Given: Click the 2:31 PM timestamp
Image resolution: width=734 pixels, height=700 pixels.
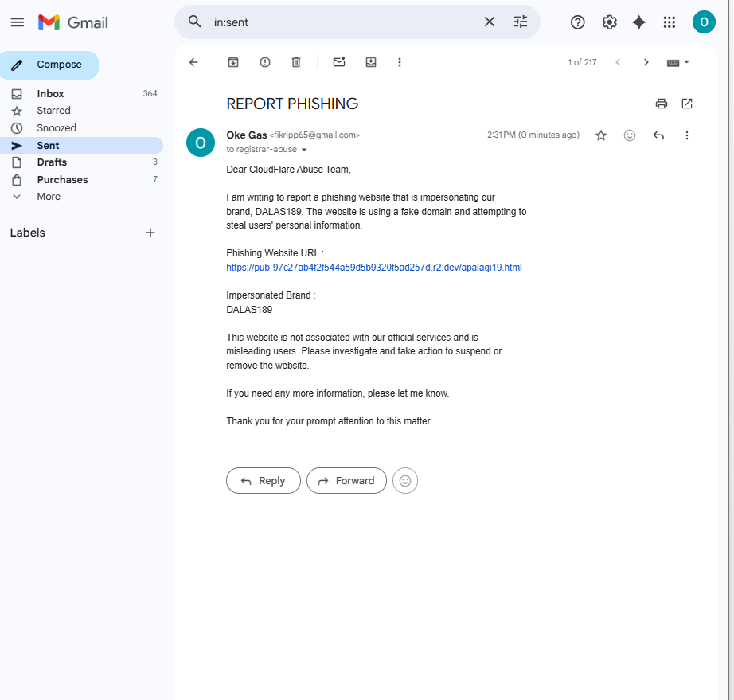Looking at the screenshot, I should coord(533,135).
